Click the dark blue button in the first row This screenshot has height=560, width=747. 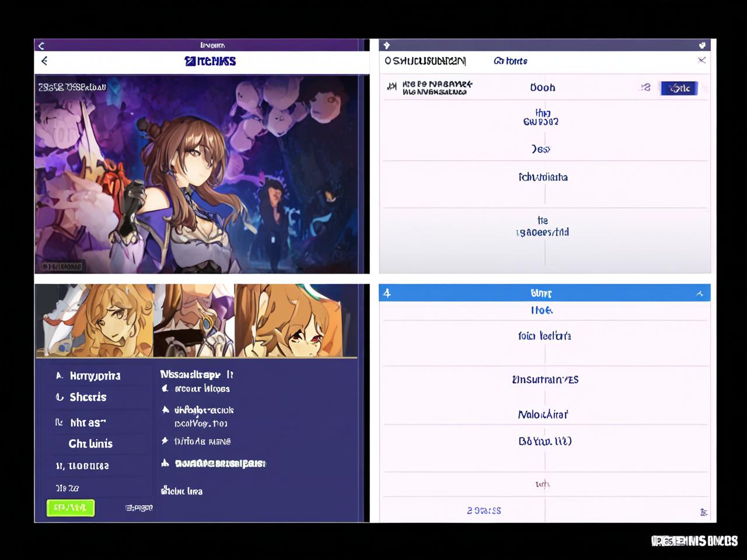(x=679, y=88)
